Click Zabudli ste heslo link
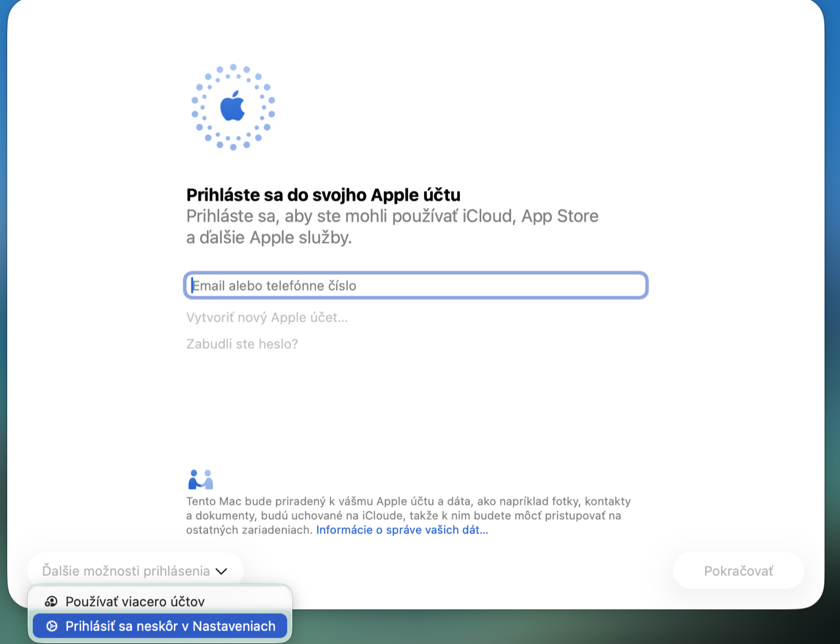 (x=242, y=344)
